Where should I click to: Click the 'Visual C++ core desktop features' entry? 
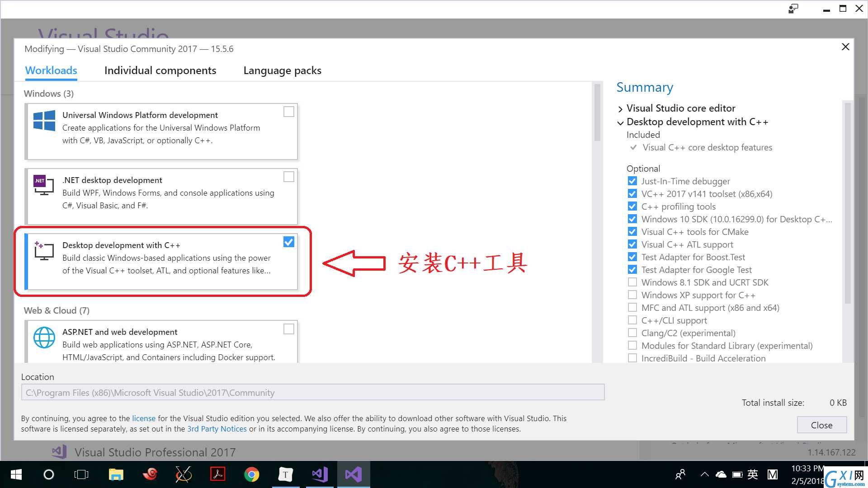click(x=707, y=147)
